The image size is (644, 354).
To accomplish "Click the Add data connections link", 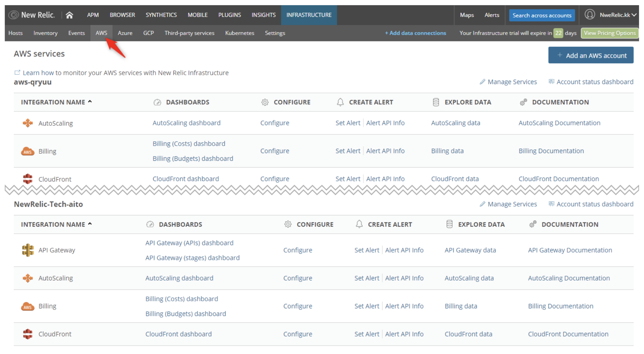I will 415,33.
